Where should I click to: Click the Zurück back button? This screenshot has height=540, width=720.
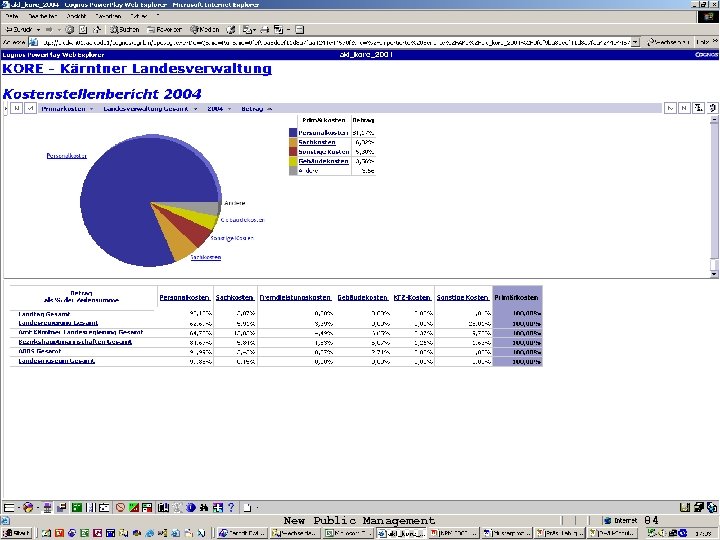[19, 29]
